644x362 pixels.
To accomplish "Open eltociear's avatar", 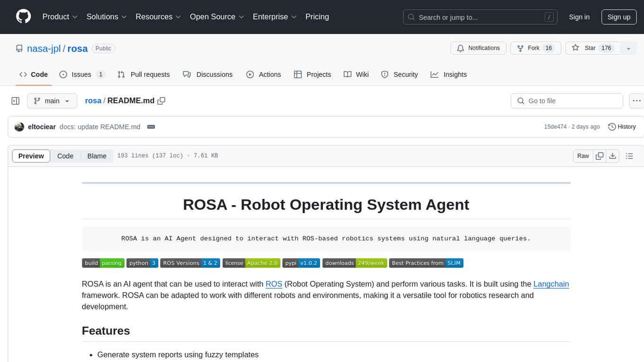I will tap(19, 127).
